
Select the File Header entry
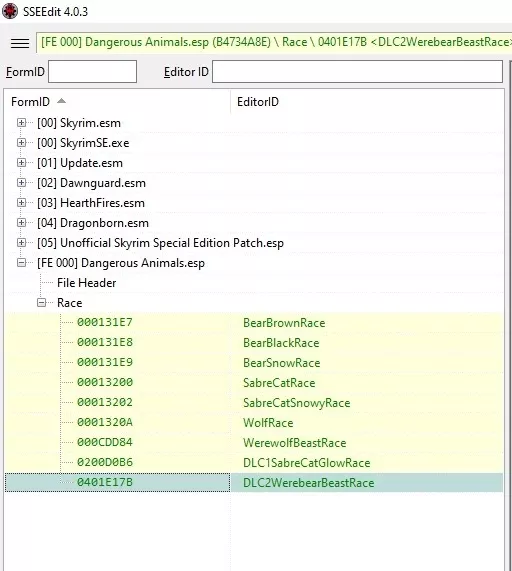point(86,283)
